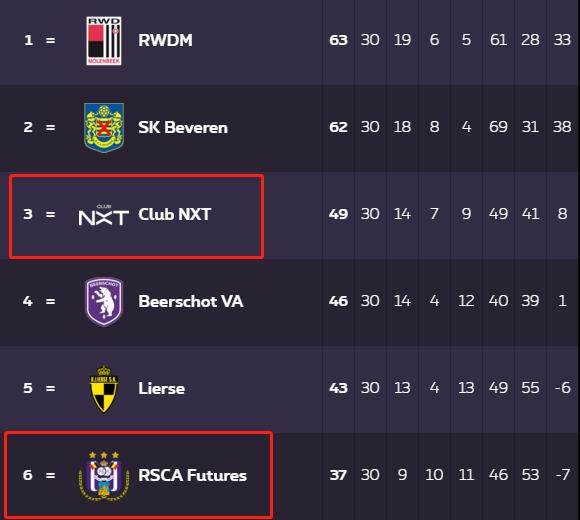Click the RSCA Futures crest
This screenshot has height=520, width=580.
click(x=104, y=476)
